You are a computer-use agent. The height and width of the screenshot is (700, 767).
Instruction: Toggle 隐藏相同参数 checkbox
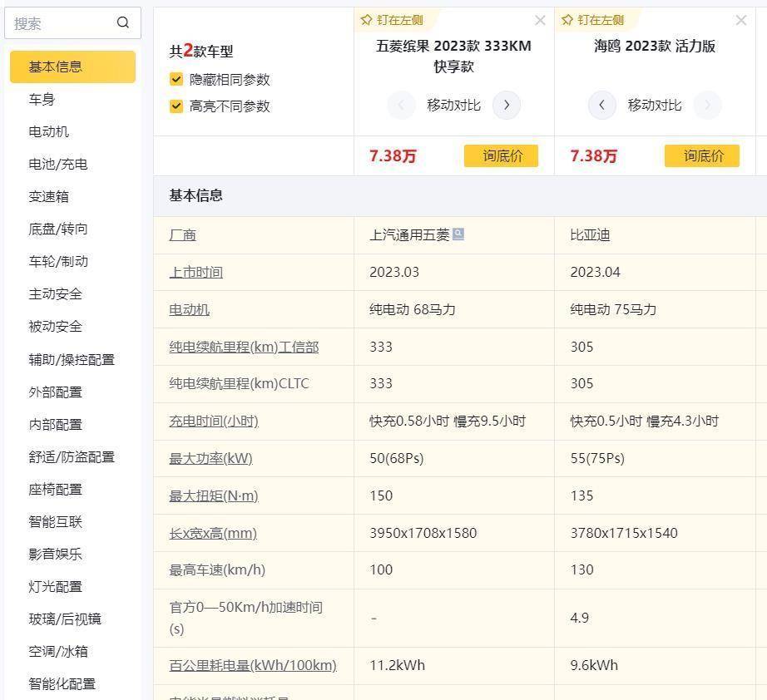[x=176, y=79]
